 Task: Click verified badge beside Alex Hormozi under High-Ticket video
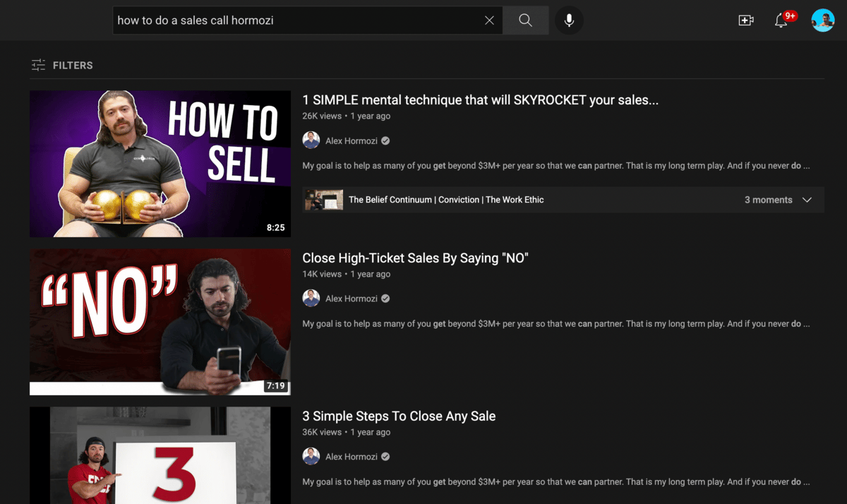point(385,299)
